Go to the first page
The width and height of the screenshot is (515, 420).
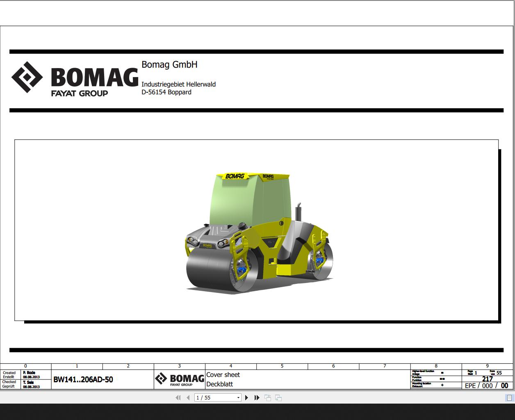click(178, 397)
